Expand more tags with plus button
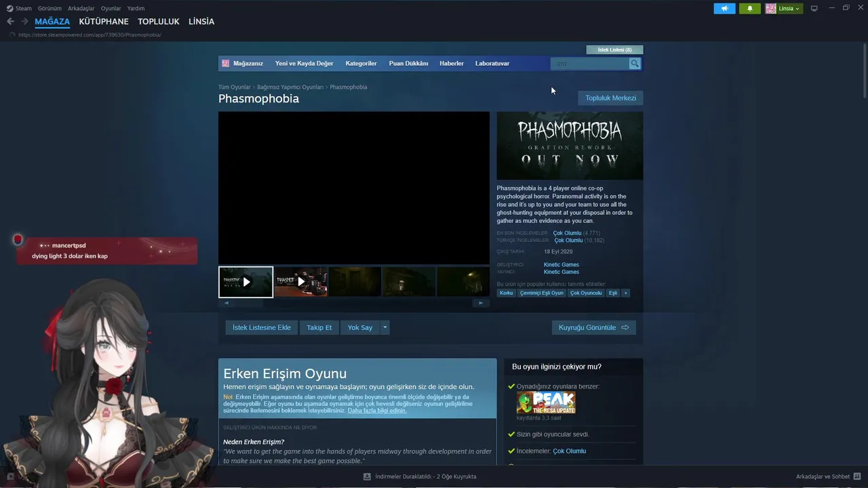This screenshot has width=868, height=488. [625, 293]
